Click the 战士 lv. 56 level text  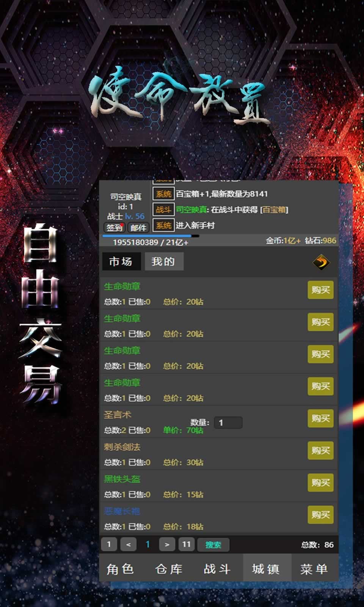click(x=126, y=216)
